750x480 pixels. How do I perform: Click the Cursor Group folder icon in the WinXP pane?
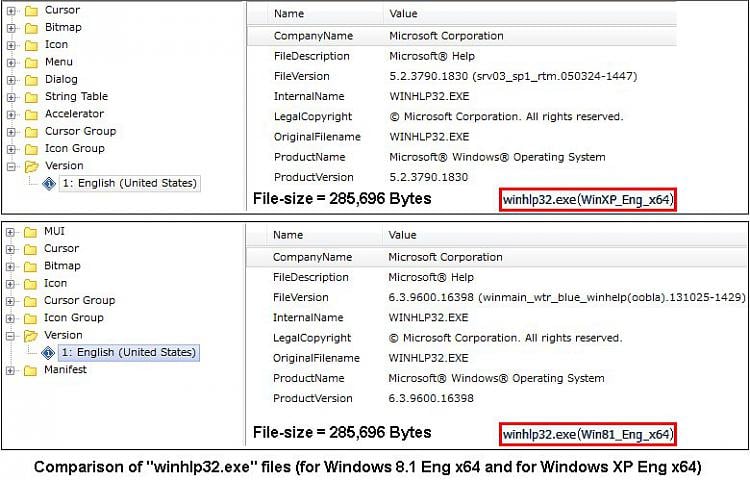31,132
